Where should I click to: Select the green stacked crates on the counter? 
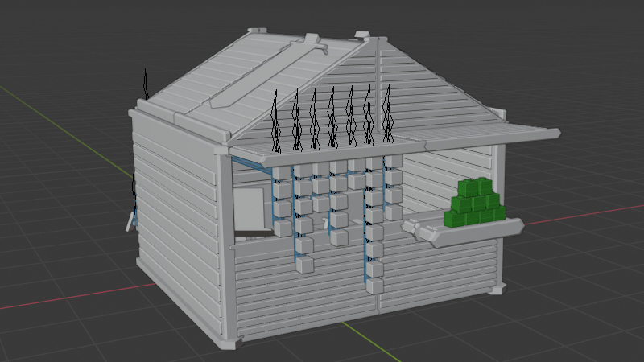point(475,204)
